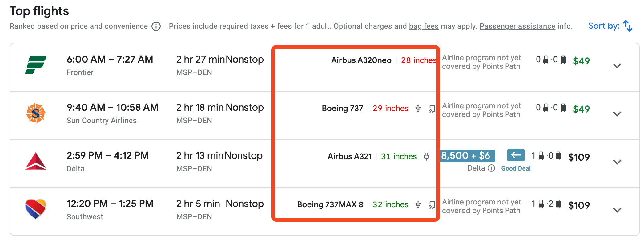This screenshot has width=644, height=243.
Task: Click carry-on bag icon on Sun Country flight
Action: point(546,108)
